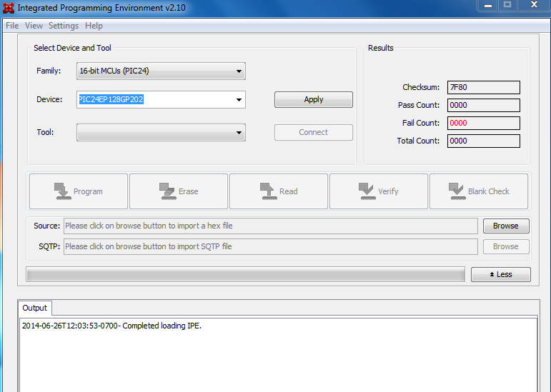Click the Completed loading IPE log line
Screen dimensions: 551x392
click(x=111, y=326)
